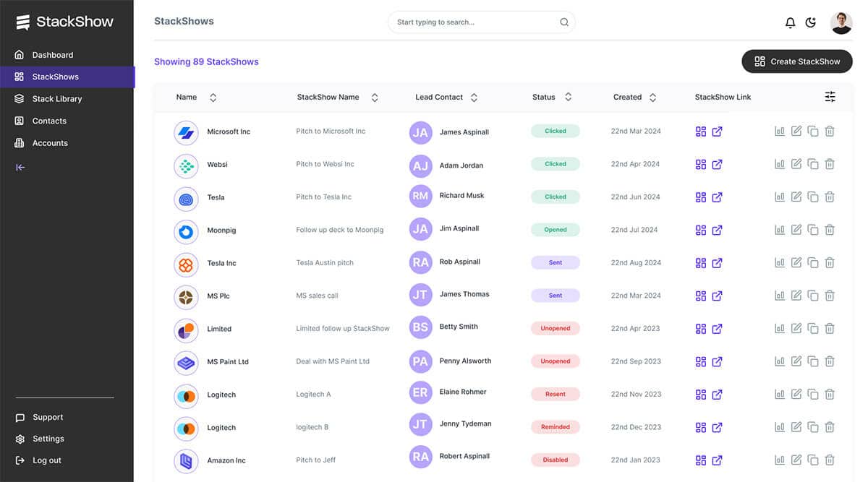Click the Create StackShow button
Image resolution: width=868 pixels, height=482 pixels.
[796, 61]
